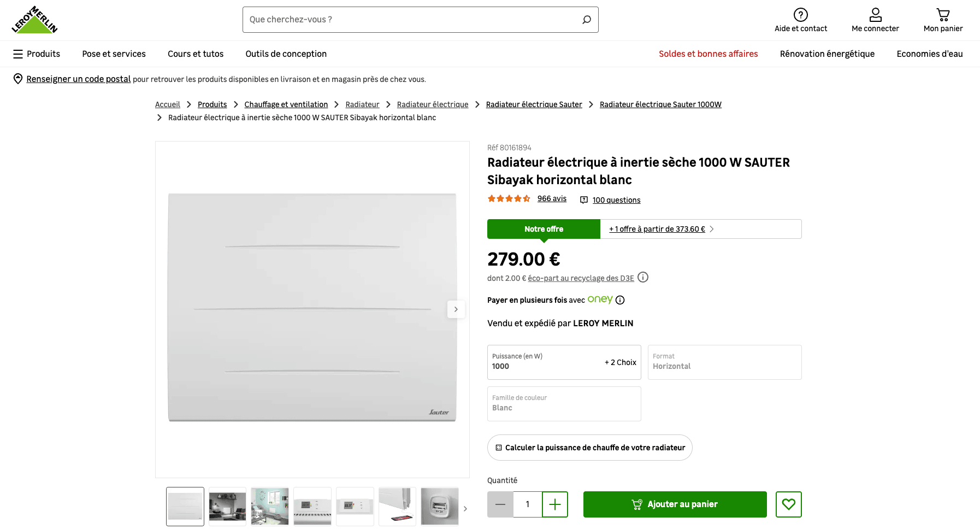Open Aide et contact help icon
The image size is (980, 529).
point(800,15)
